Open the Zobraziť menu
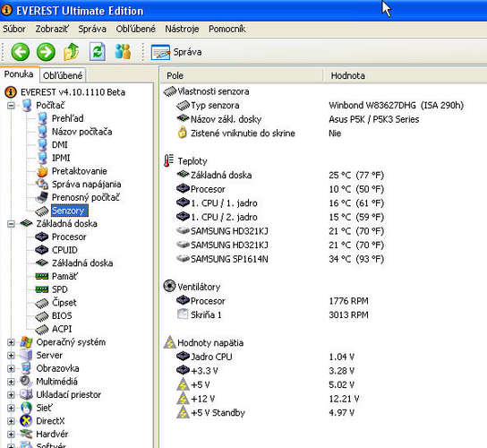Screen dimensions: 487x448 click(x=52, y=29)
